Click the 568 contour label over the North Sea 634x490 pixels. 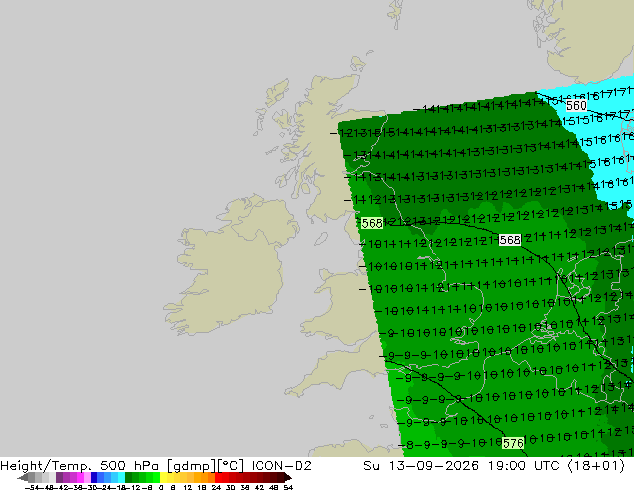(x=510, y=240)
